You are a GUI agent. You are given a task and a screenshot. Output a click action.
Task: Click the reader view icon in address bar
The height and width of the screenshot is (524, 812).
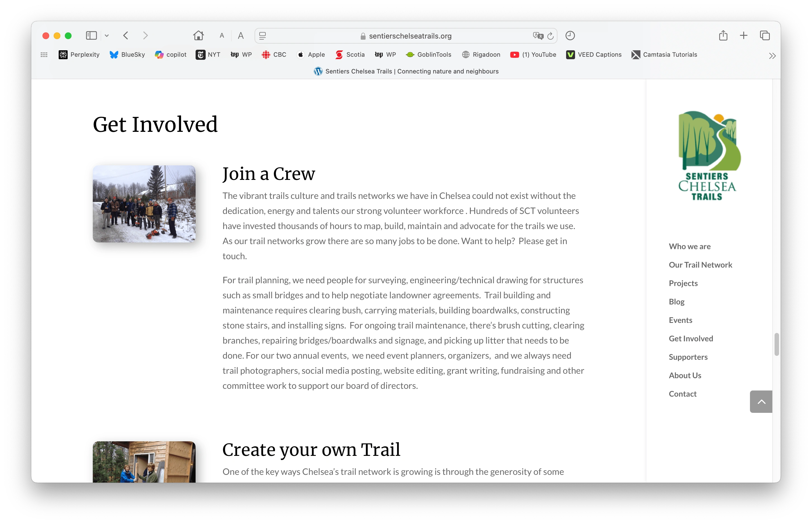click(x=263, y=35)
